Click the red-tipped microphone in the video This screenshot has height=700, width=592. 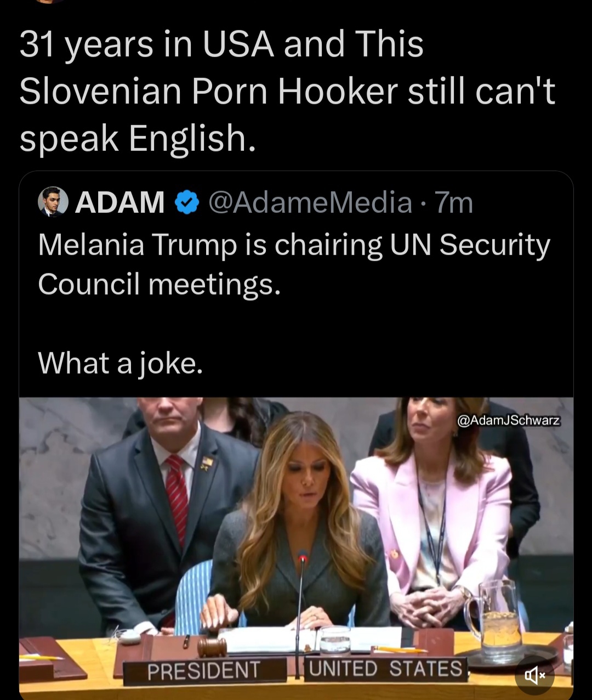(x=303, y=557)
